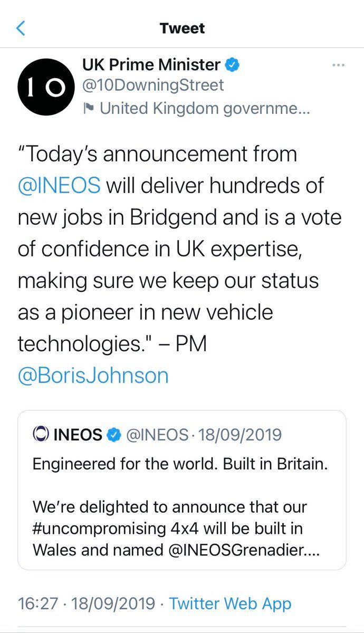
Task: Click the blue verified badge beside UK Prime Minister
Action: point(233,65)
